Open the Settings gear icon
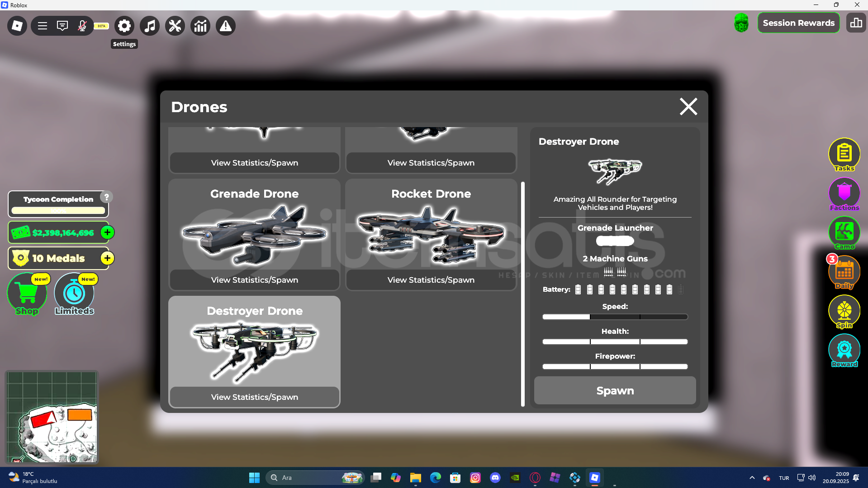868x488 pixels. coord(124,26)
